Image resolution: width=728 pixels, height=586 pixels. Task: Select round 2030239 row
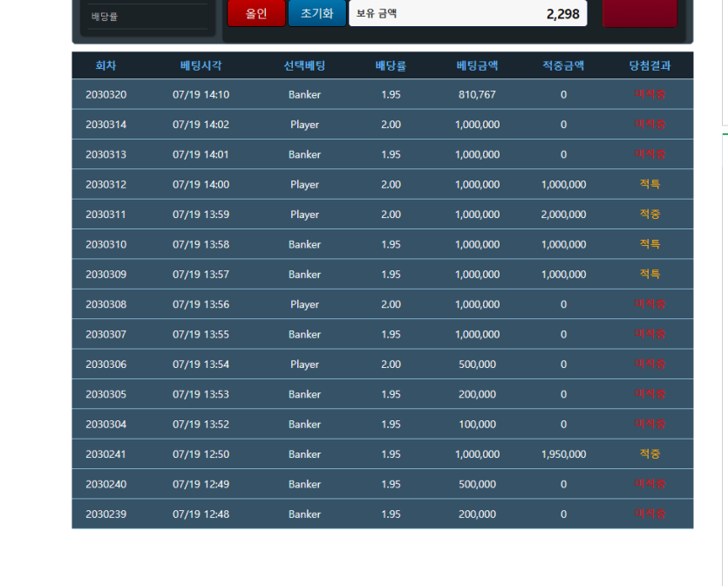[383, 514]
